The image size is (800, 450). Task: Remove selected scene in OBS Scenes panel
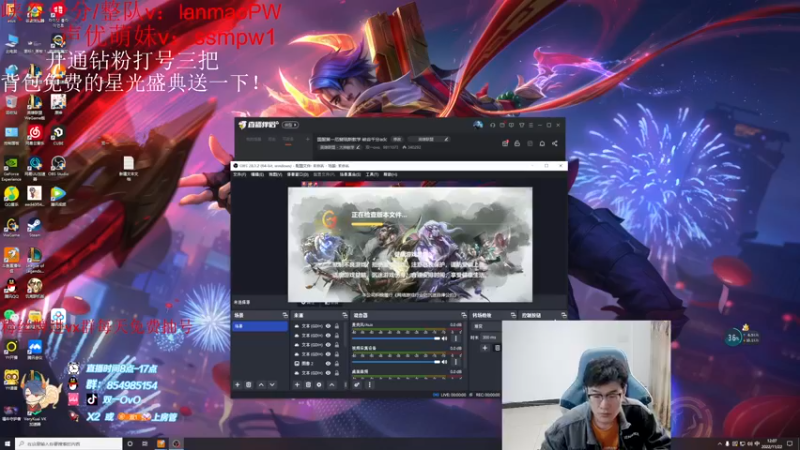pyautogui.click(x=248, y=385)
